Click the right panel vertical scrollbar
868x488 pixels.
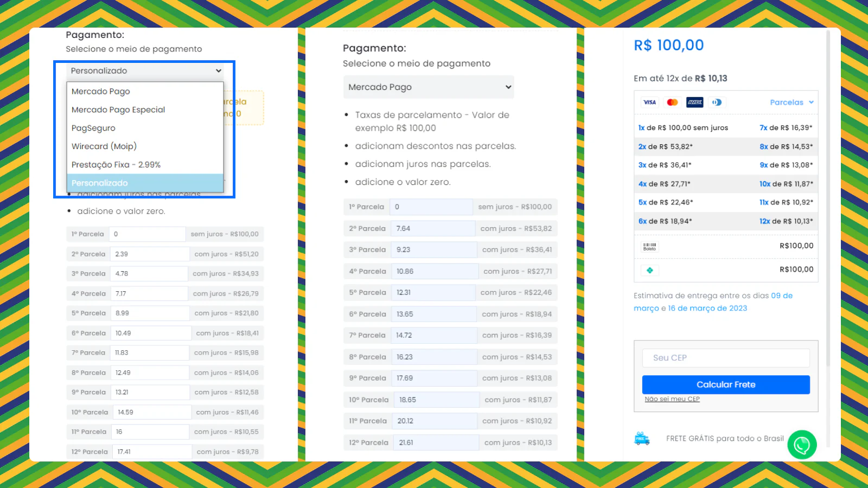tap(828, 198)
